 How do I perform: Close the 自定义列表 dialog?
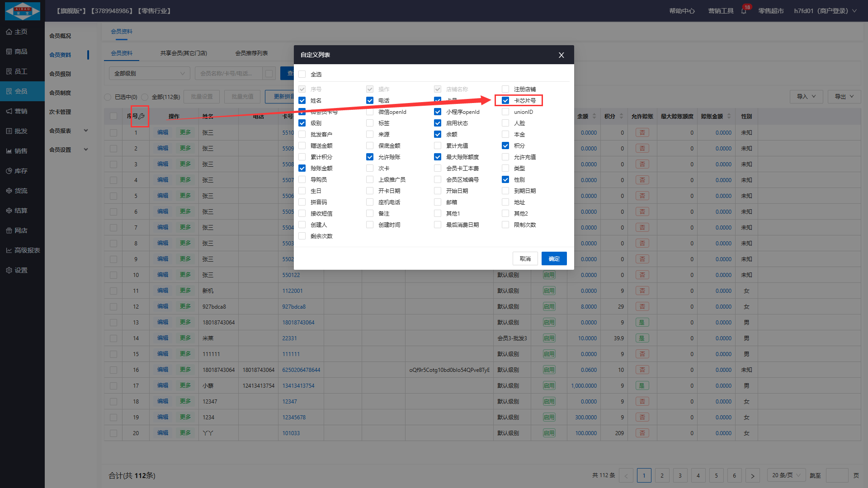pyautogui.click(x=561, y=55)
